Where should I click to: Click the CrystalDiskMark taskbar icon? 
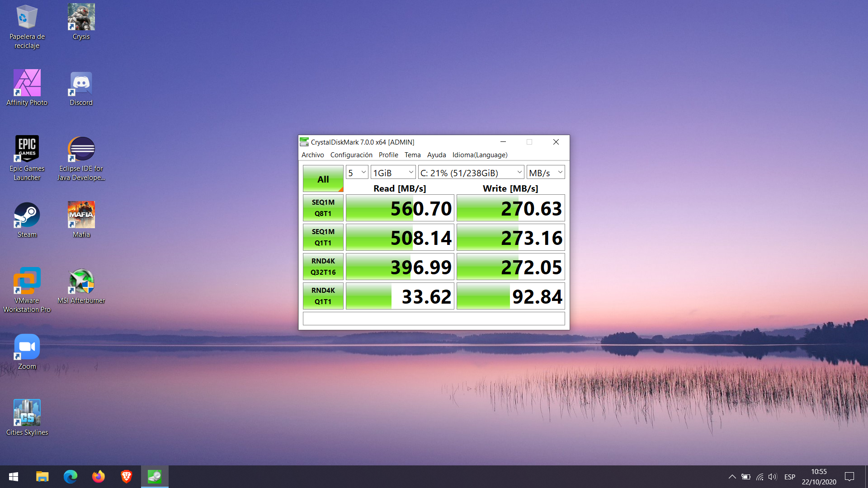point(155,476)
